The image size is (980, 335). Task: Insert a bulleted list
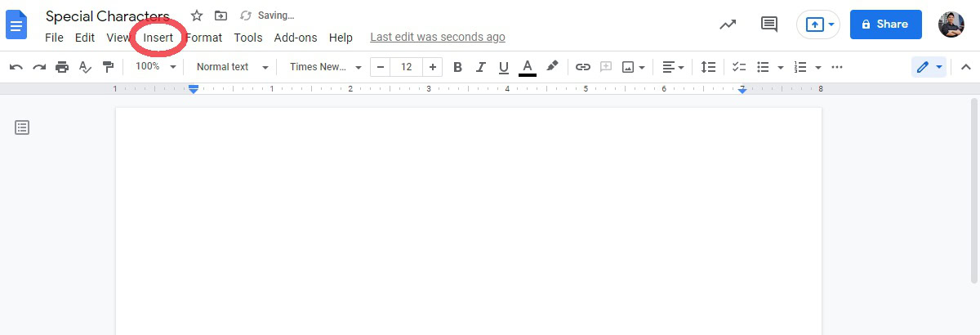tap(764, 67)
